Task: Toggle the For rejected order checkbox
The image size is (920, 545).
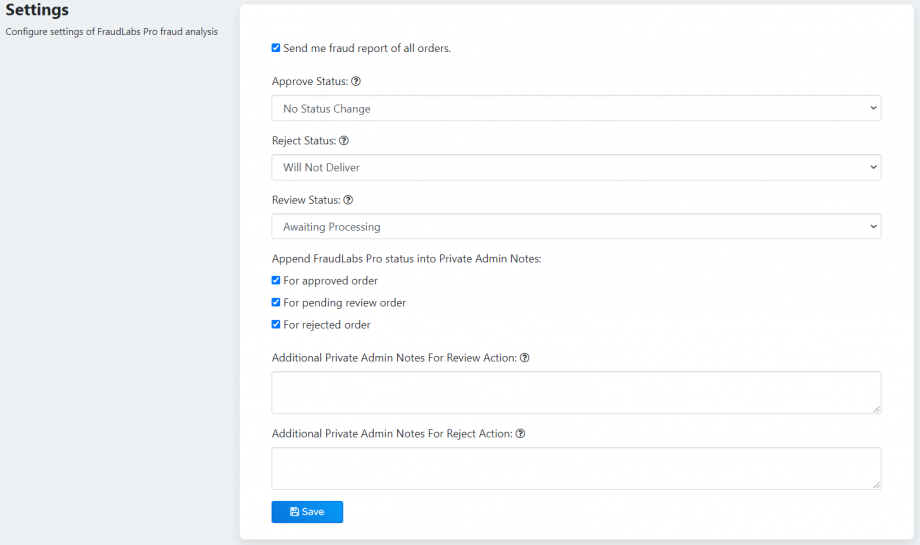Action: pyautogui.click(x=276, y=324)
